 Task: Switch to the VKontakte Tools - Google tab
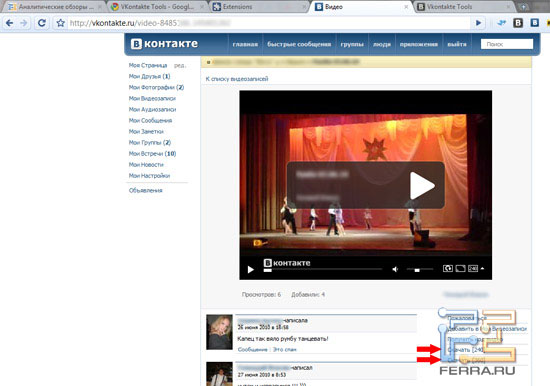(x=157, y=7)
